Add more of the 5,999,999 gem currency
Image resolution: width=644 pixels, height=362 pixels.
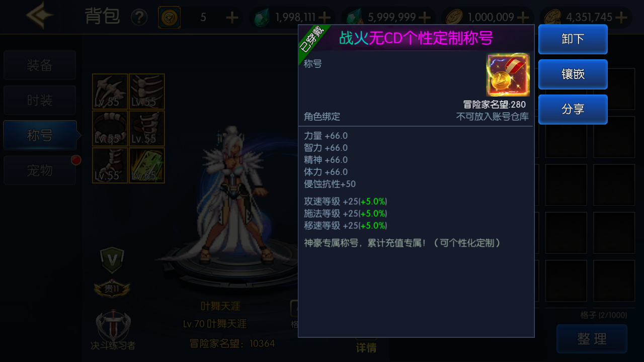tap(425, 18)
